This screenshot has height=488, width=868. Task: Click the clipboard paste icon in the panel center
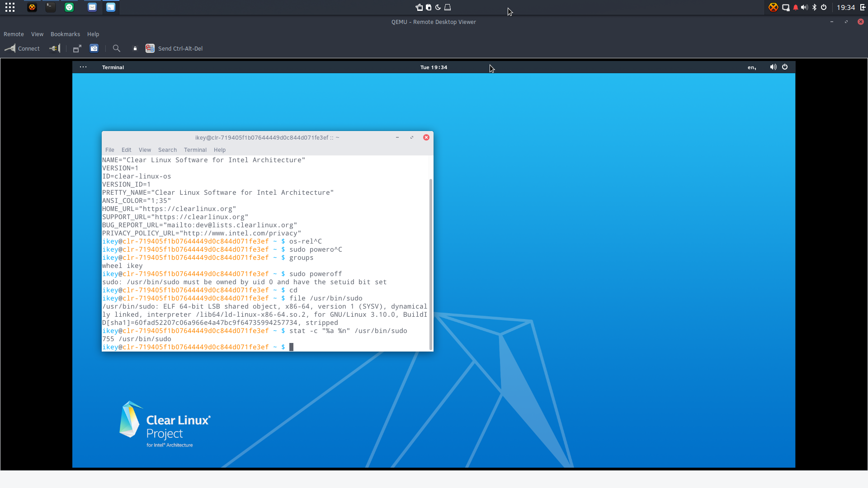point(429,7)
